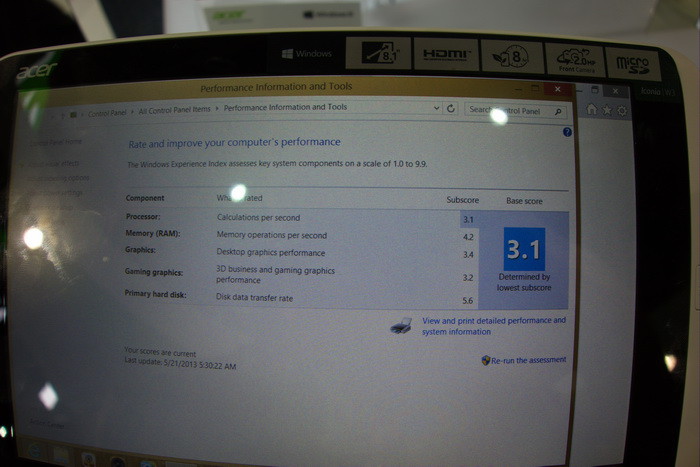Click Re-run the assessment link

(x=528, y=360)
